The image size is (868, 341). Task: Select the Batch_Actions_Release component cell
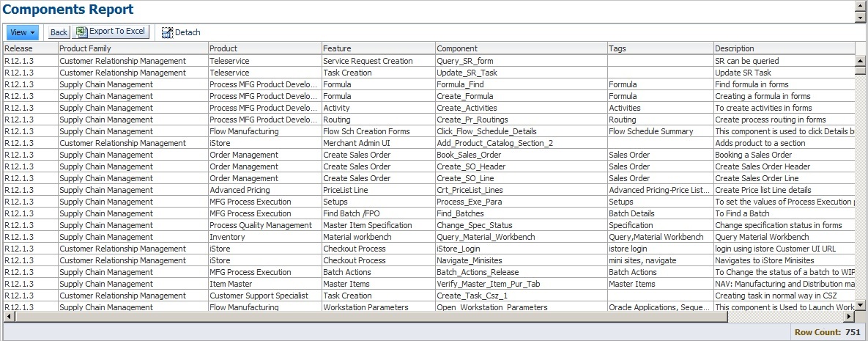[x=522, y=272]
